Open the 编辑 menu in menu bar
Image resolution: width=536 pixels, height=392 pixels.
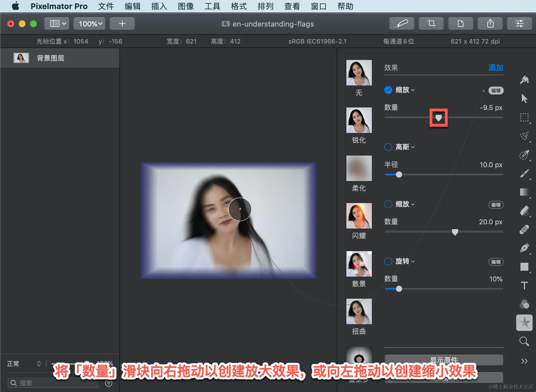(132, 6)
